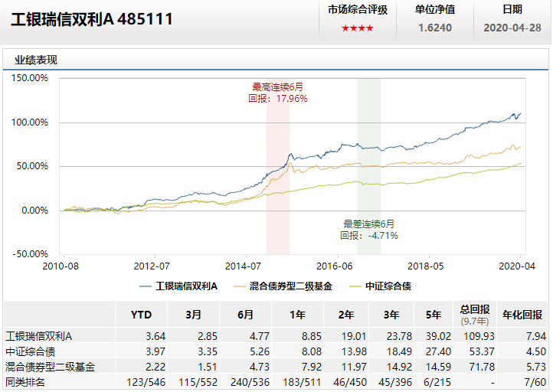This screenshot has height=392, width=553.
Task: Click the 3年 column header
Action: 391,315
